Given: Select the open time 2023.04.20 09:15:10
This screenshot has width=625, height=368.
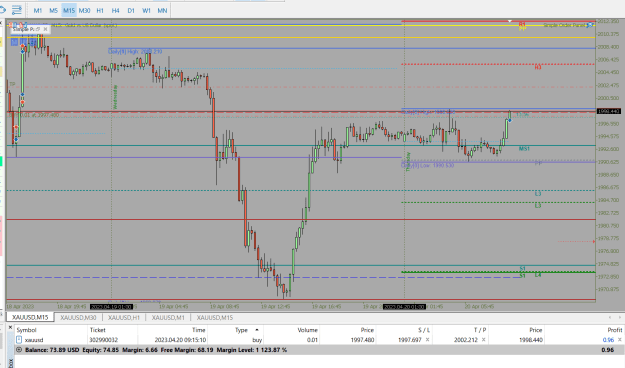Looking at the screenshot, I should pyautogui.click(x=180, y=340).
